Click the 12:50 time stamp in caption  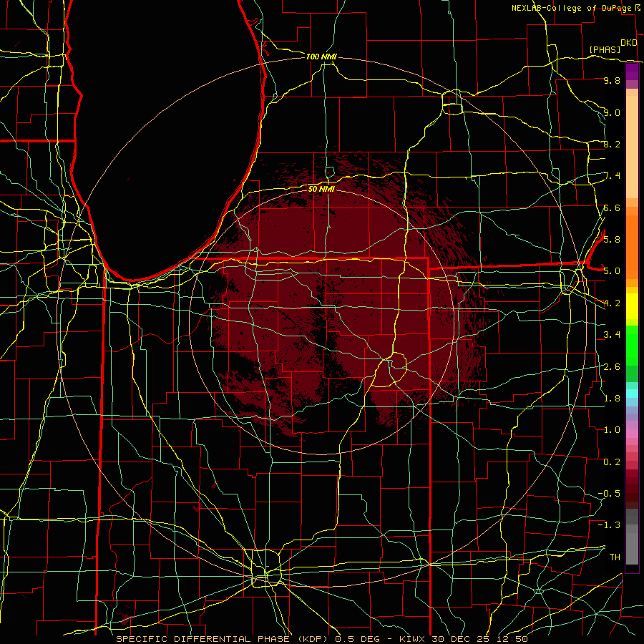[512, 639]
